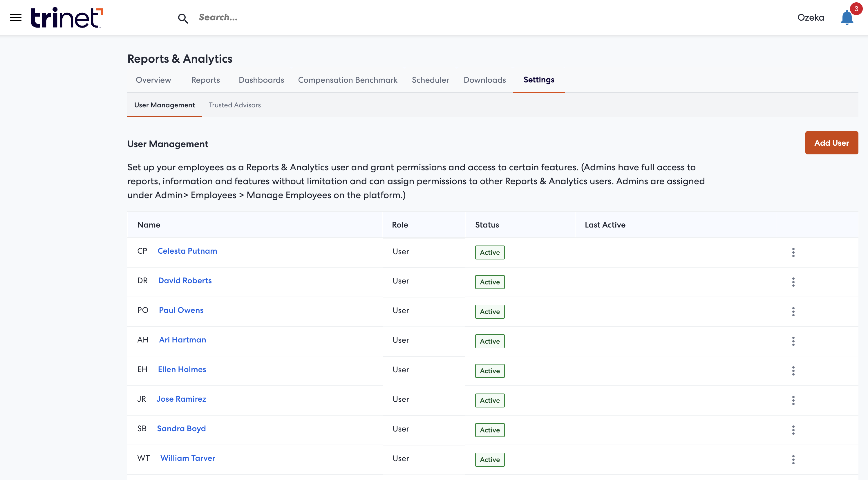
Task: Open David Roberts' user profile
Action: pos(185,281)
